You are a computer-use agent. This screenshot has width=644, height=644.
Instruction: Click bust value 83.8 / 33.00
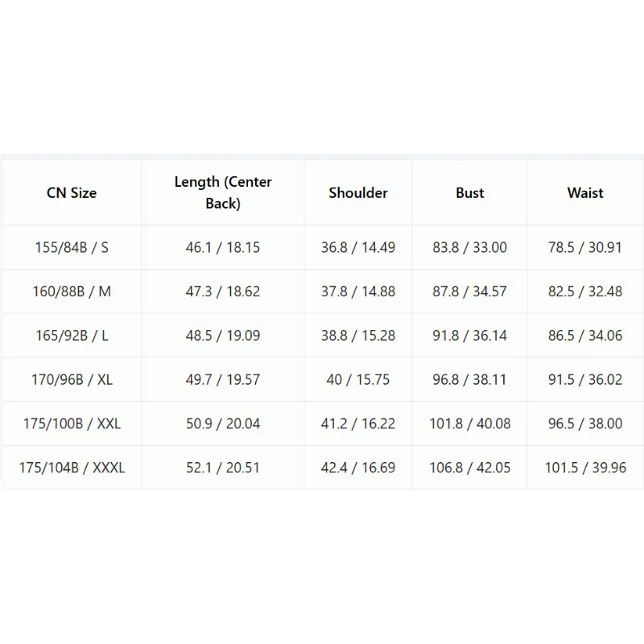[470, 247]
